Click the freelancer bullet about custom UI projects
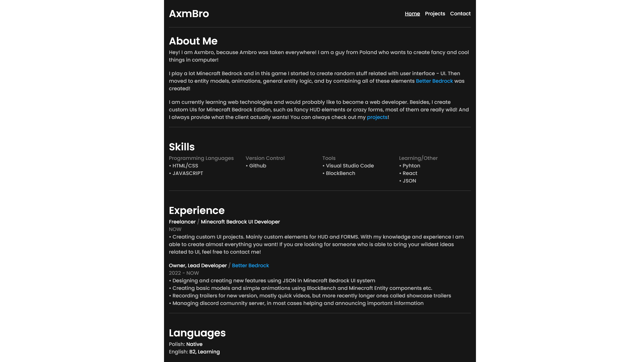 pyautogui.click(x=316, y=244)
